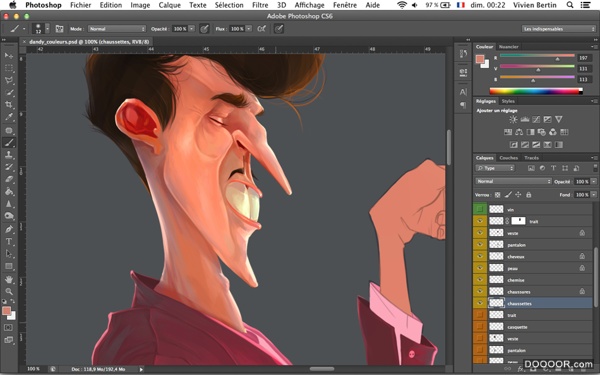Select the Type tool in the toolbox
The image size is (600, 375).
tap(9, 241)
